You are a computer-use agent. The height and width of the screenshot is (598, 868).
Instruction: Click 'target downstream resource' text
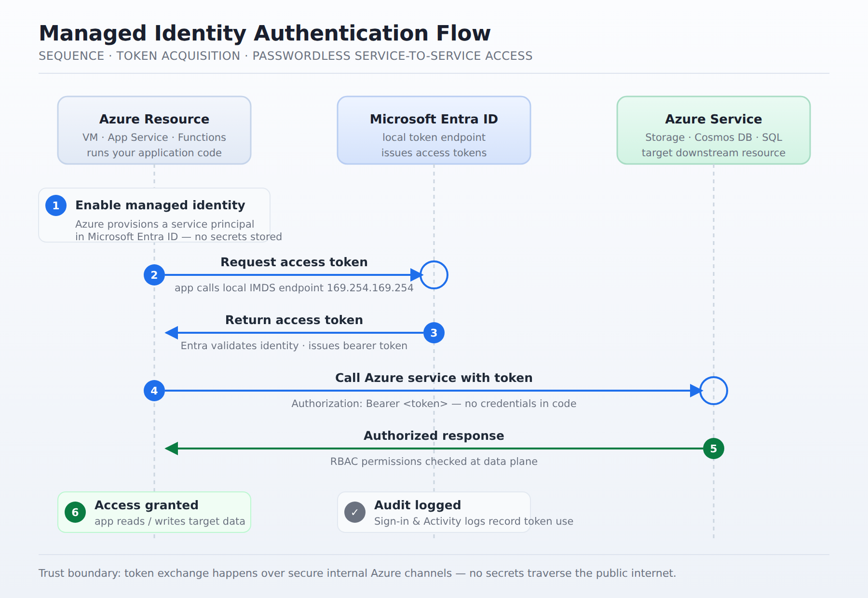[x=714, y=153]
